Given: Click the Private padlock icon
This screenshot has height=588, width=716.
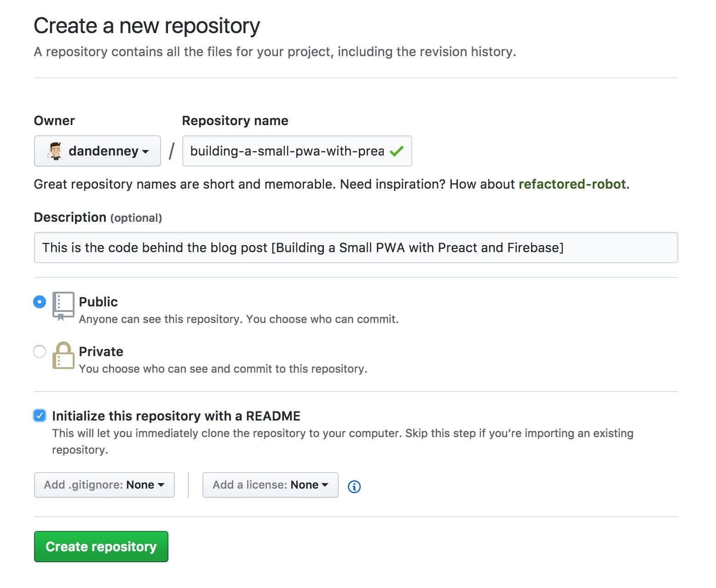Looking at the screenshot, I should 63,355.
